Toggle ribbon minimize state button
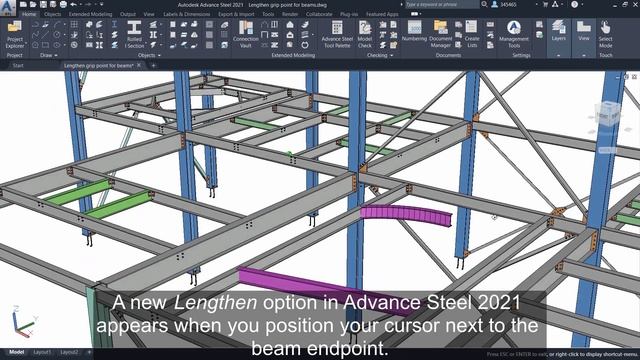This screenshot has width=640, height=360. pos(414,14)
